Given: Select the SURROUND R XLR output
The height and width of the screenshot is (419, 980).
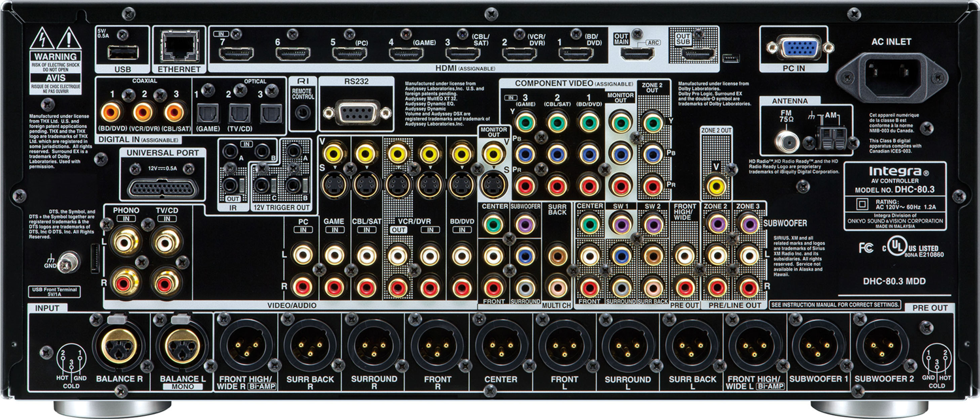Looking at the screenshot, I should pos(373,345).
